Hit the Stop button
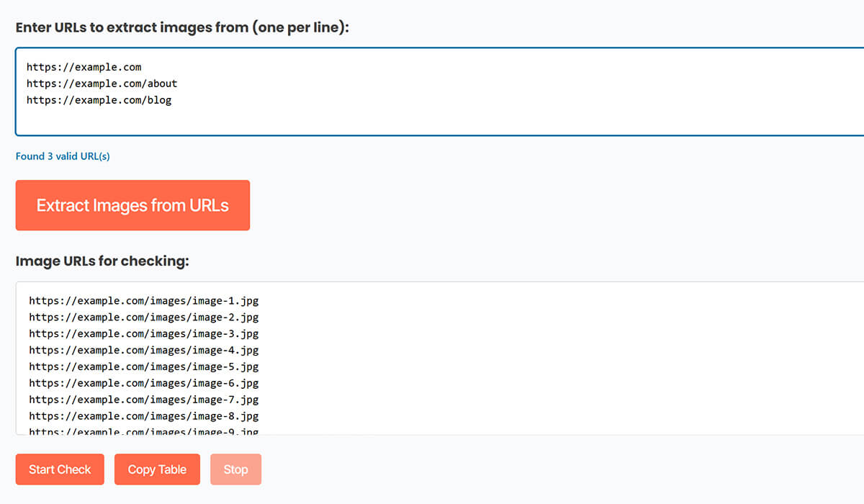This screenshot has height=504, width=864. tap(235, 469)
